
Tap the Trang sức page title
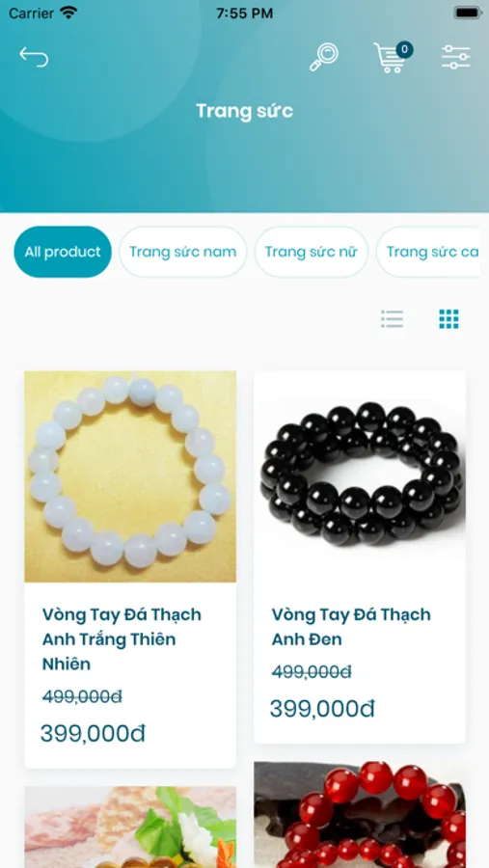tap(244, 111)
